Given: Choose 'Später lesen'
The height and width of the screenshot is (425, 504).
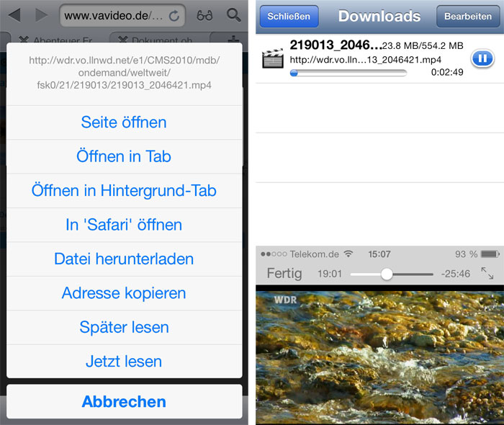Looking at the screenshot, I should coord(124,327).
